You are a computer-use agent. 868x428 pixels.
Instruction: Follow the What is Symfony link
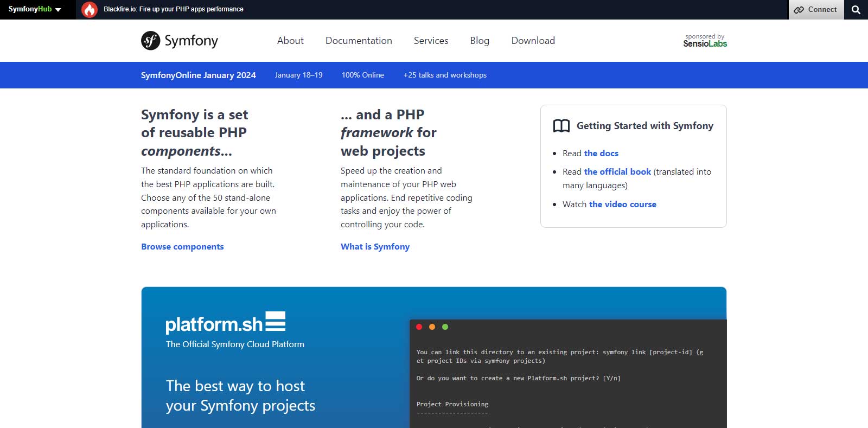[x=375, y=247]
